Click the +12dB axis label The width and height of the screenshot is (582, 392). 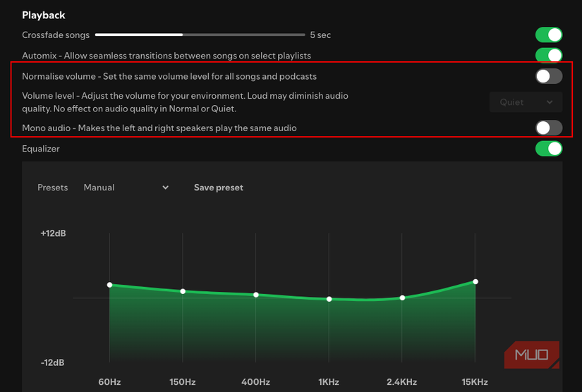coord(53,233)
